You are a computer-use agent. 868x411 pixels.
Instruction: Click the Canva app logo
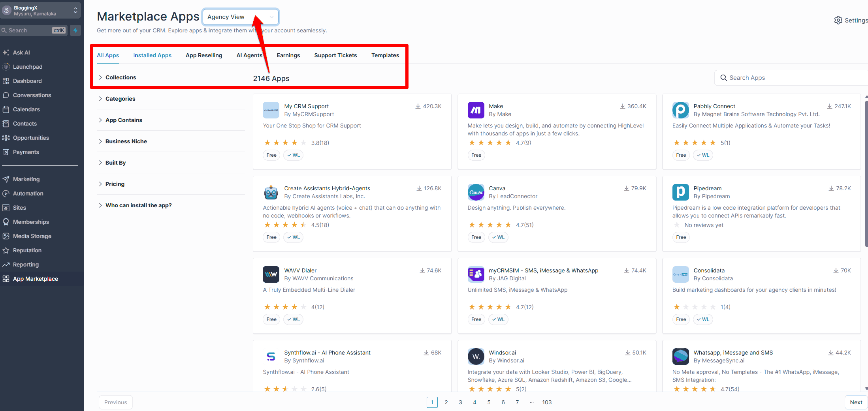[476, 192]
